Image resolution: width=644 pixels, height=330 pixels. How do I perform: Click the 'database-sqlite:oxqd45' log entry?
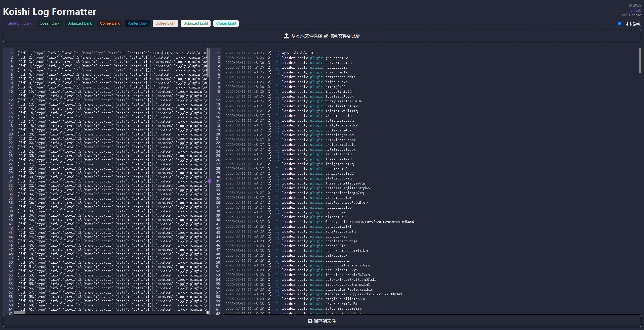298,188
